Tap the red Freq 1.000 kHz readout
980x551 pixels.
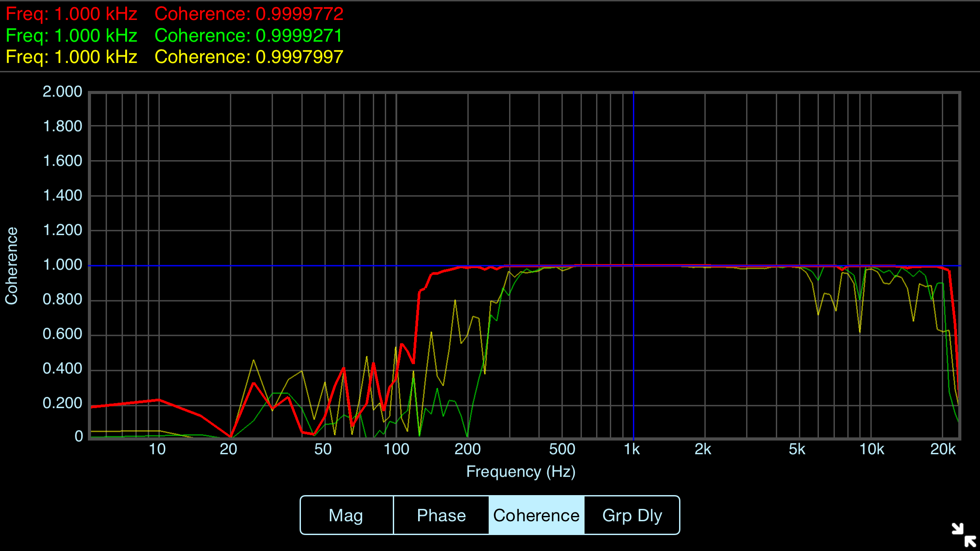tap(71, 14)
